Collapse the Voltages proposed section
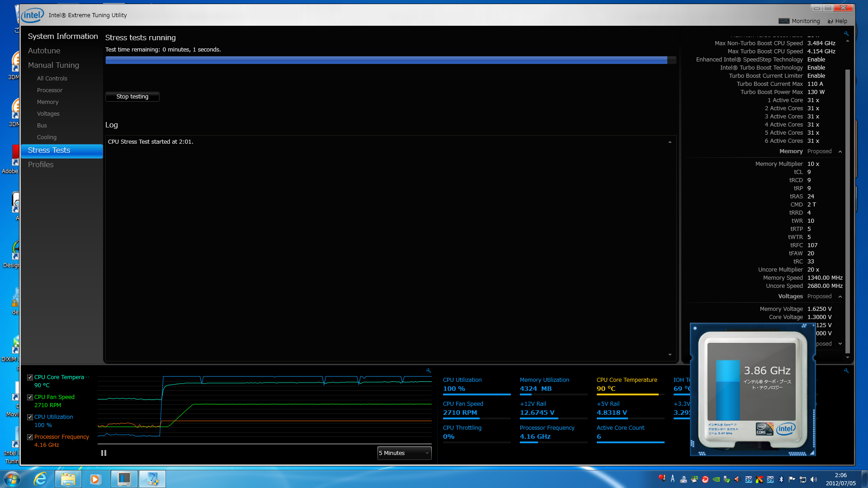 [x=840, y=296]
